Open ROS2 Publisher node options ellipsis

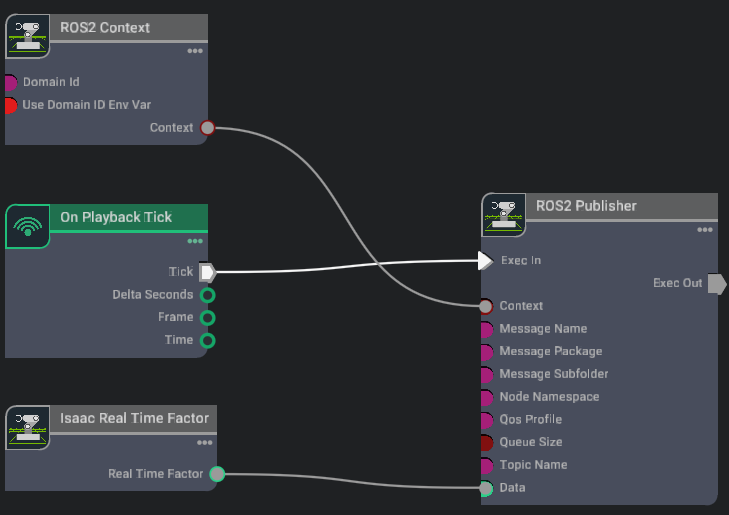pyautogui.click(x=705, y=230)
